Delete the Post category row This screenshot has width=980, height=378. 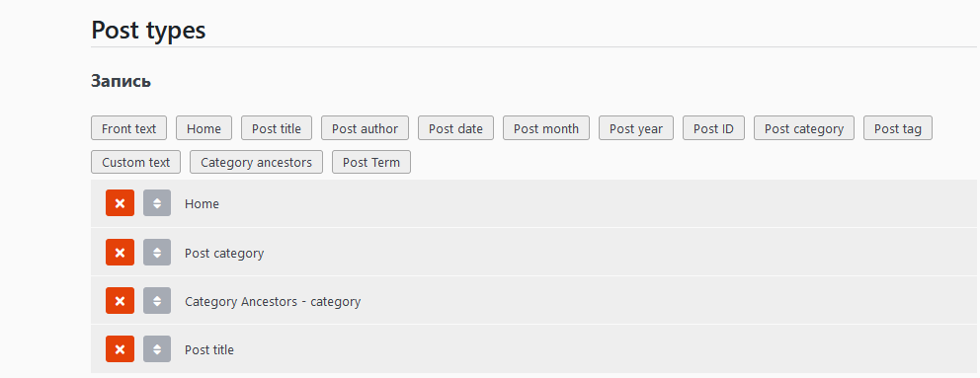120,253
